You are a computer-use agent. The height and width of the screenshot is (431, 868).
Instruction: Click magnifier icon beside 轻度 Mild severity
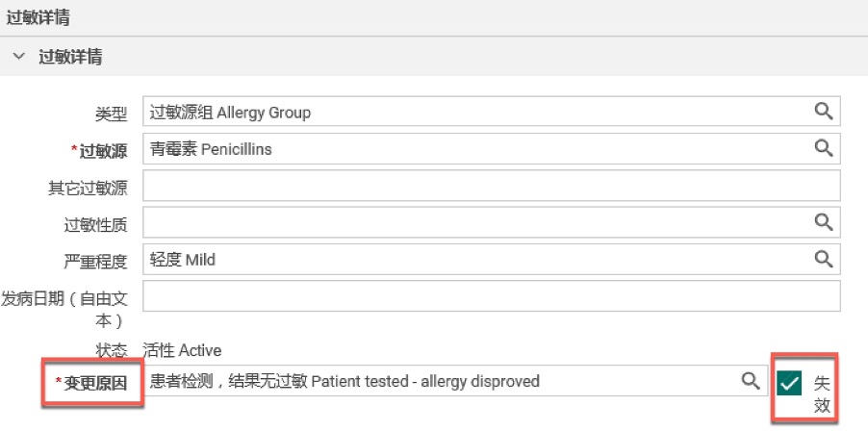(824, 259)
